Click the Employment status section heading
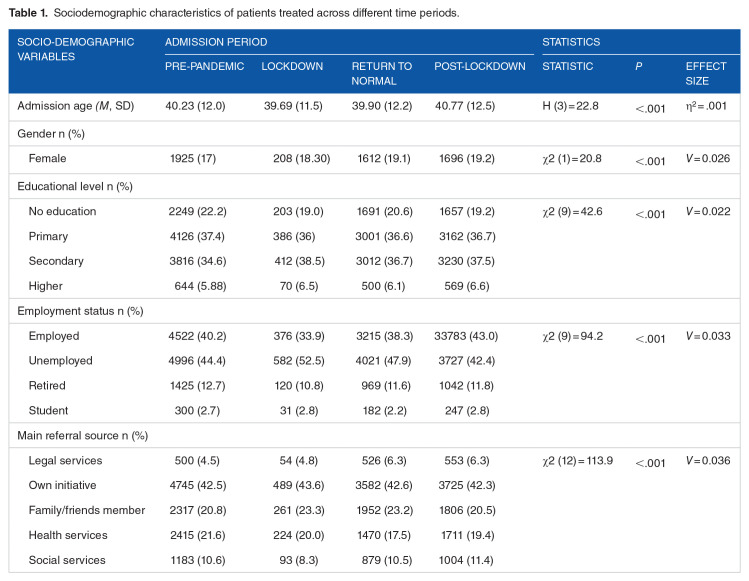Viewport: 749px width, 581px height. tap(81, 311)
